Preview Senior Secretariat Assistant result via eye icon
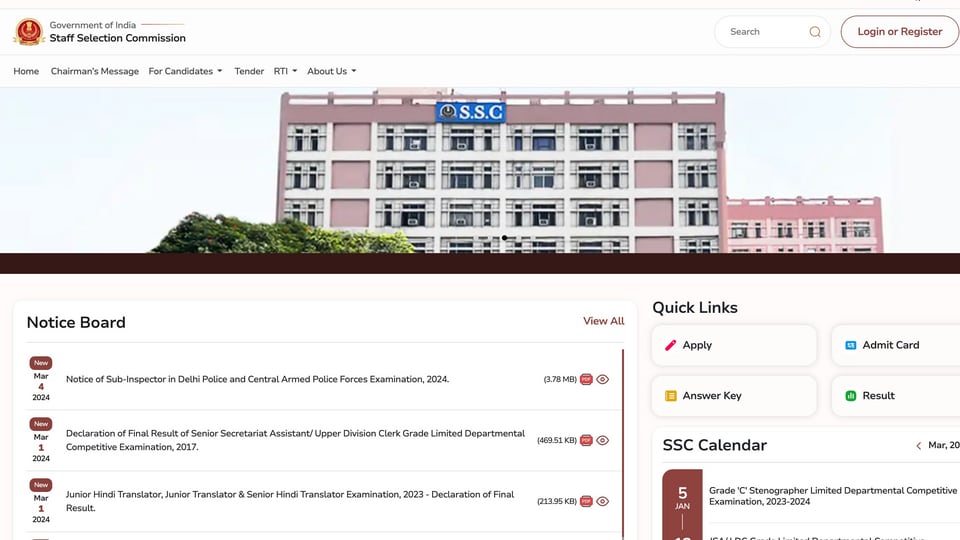The width and height of the screenshot is (960, 540). [602, 440]
